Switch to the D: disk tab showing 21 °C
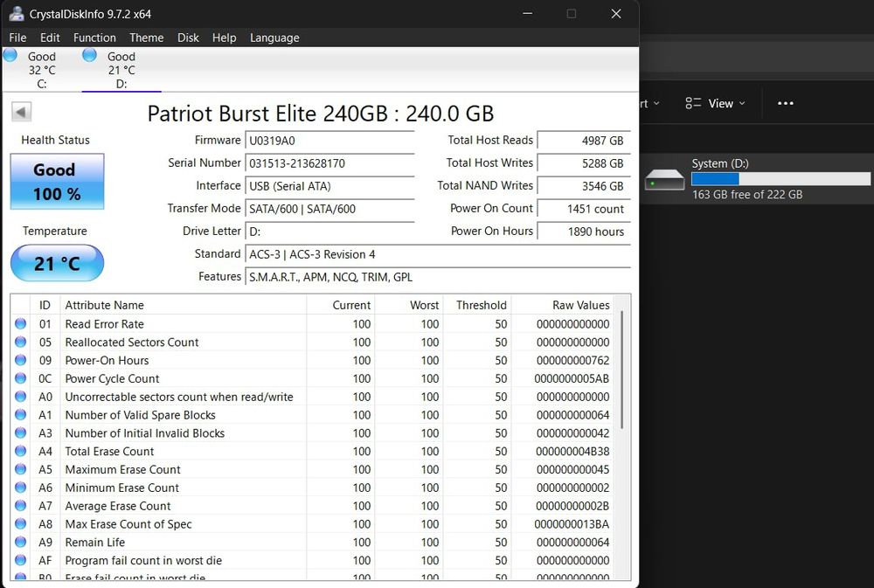The width and height of the screenshot is (874, 588). coord(121,70)
